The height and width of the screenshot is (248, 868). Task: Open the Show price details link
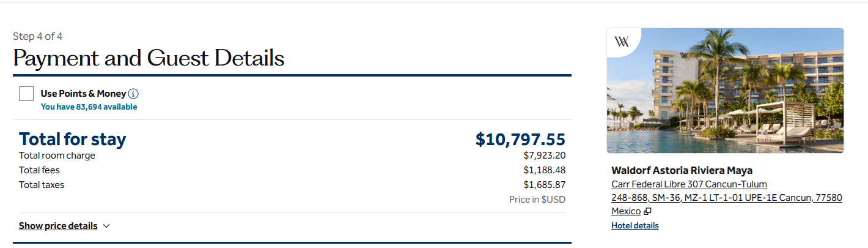click(x=58, y=226)
